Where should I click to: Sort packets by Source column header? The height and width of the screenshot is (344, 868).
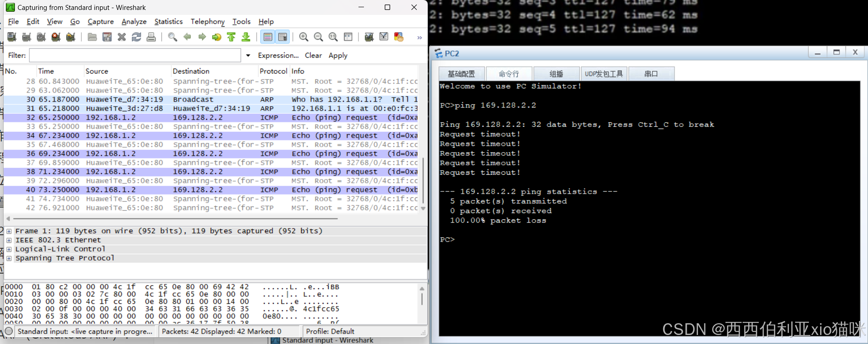coord(127,71)
